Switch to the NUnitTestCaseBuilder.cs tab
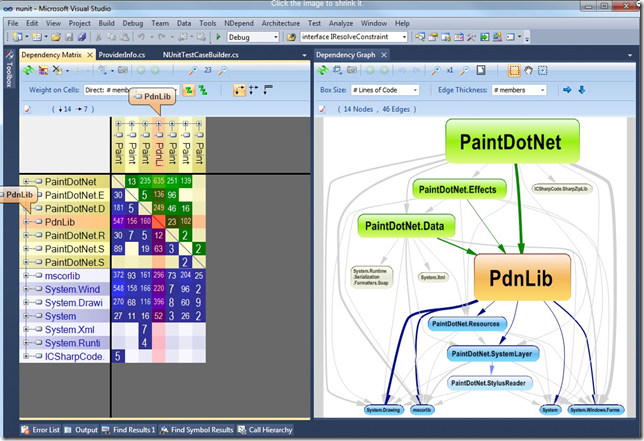This screenshot has width=644, height=441. (x=200, y=55)
